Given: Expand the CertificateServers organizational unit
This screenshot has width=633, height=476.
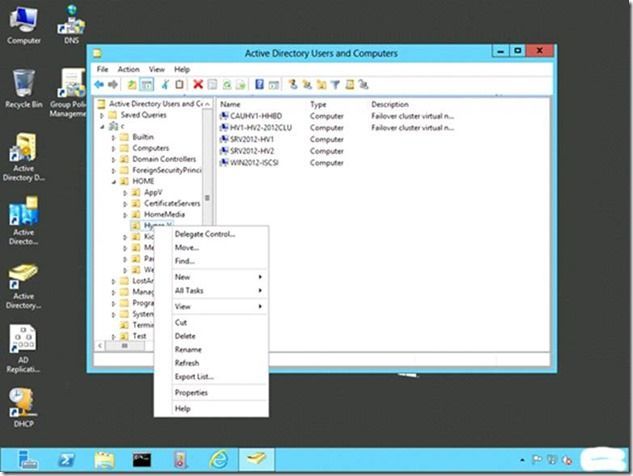Looking at the screenshot, I should 125,204.
